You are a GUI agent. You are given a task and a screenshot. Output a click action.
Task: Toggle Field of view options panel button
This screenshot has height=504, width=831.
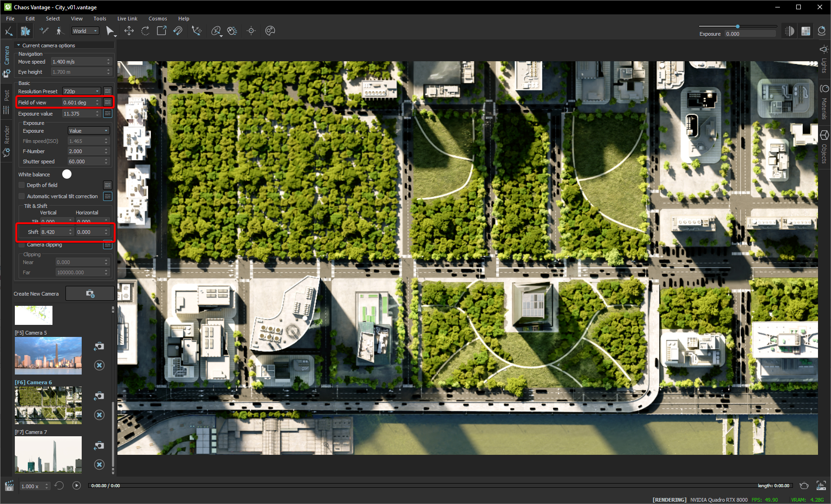coord(108,102)
